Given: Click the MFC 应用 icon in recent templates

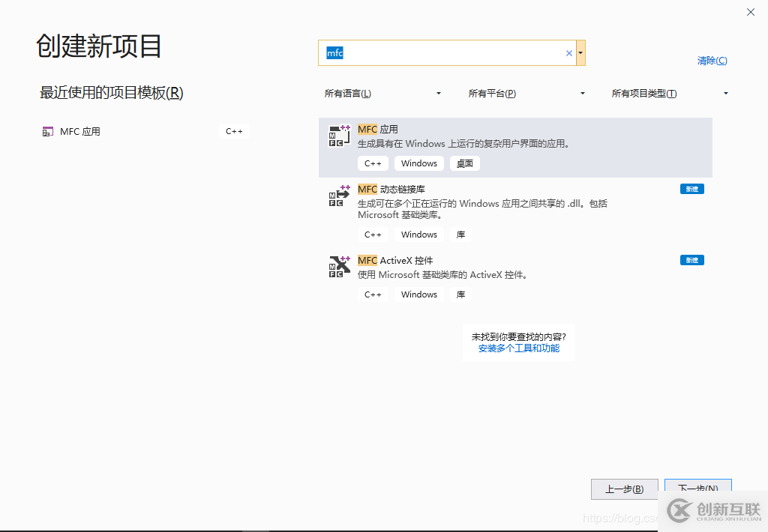Looking at the screenshot, I should click(x=46, y=130).
